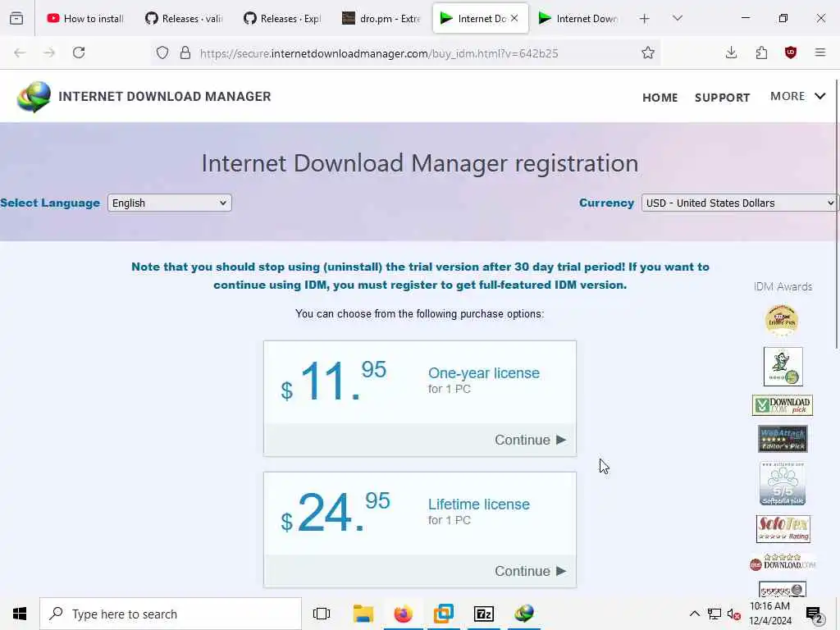
Task: Open the notification center icon
Action: click(814, 615)
